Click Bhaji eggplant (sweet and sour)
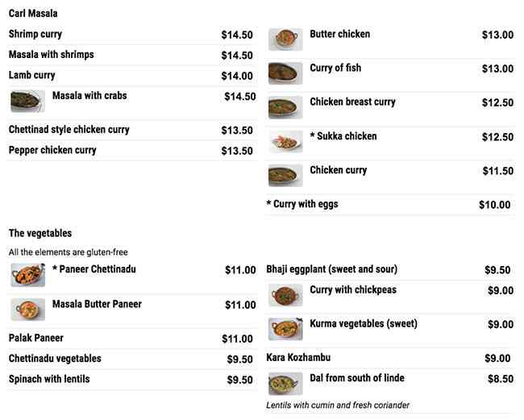 click(331, 269)
